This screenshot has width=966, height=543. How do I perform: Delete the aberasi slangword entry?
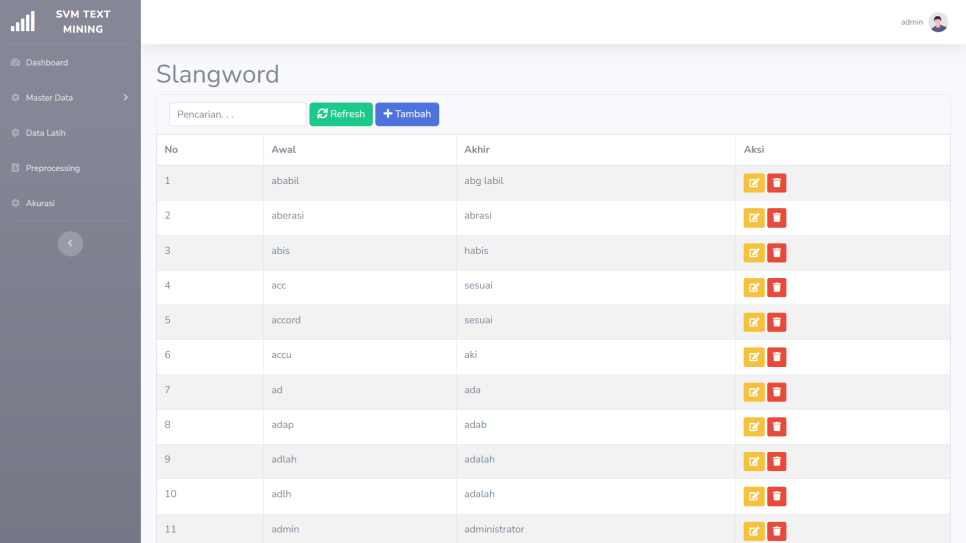click(777, 218)
